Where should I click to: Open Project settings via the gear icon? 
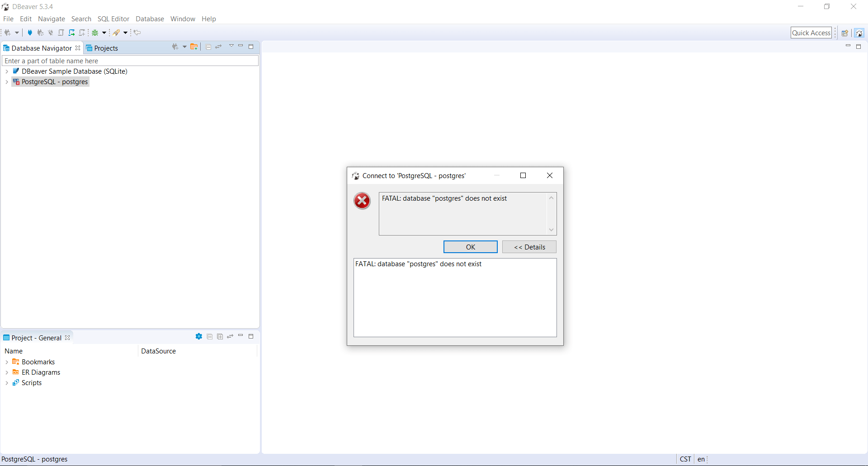click(x=199, y=336)
